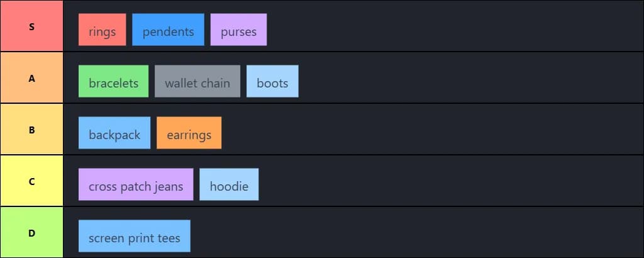Select the green 'bracelets' item
Screen dimensions: 644x258
click(x=113, y=81)
